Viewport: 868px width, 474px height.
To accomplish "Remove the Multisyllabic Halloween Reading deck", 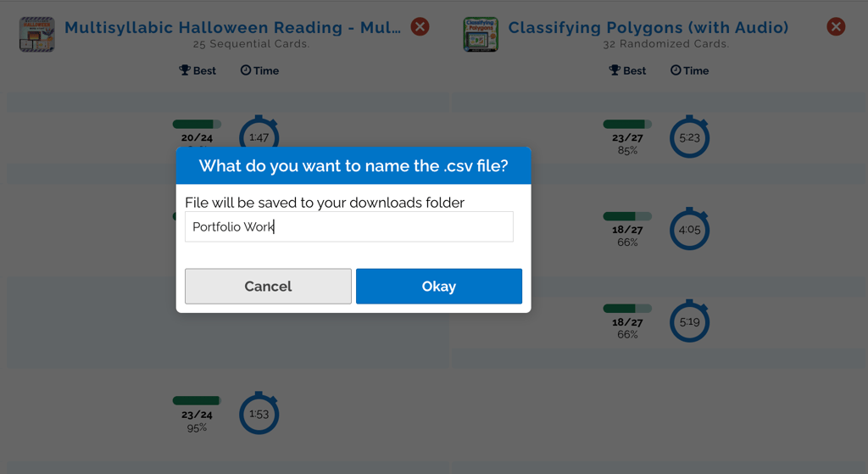I will tap(420, 27).
